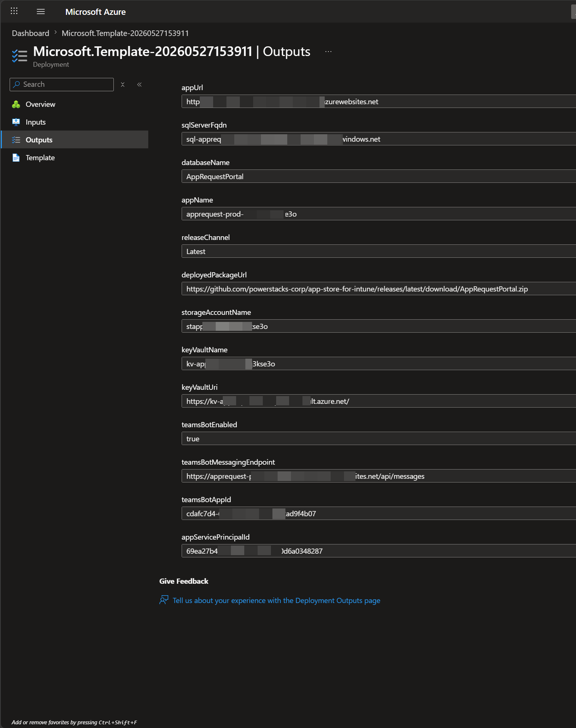Click the releaseChannel Latest value

coord(196,251)
